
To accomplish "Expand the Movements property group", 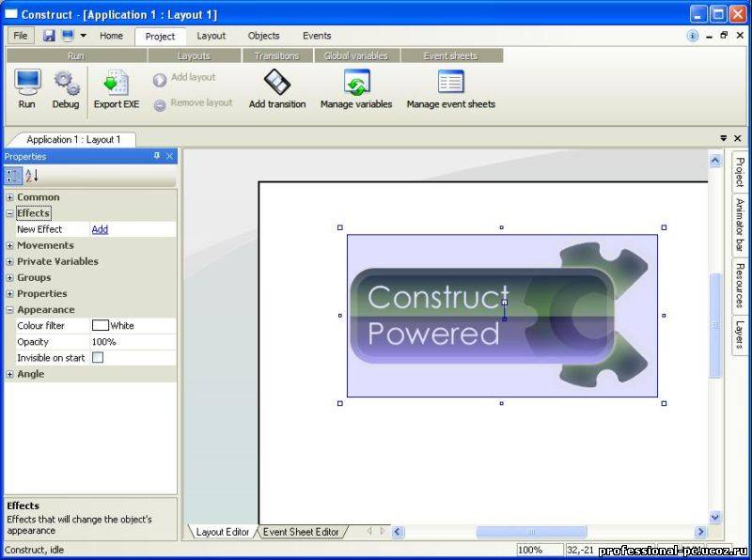I will click(x=9, y=245).
